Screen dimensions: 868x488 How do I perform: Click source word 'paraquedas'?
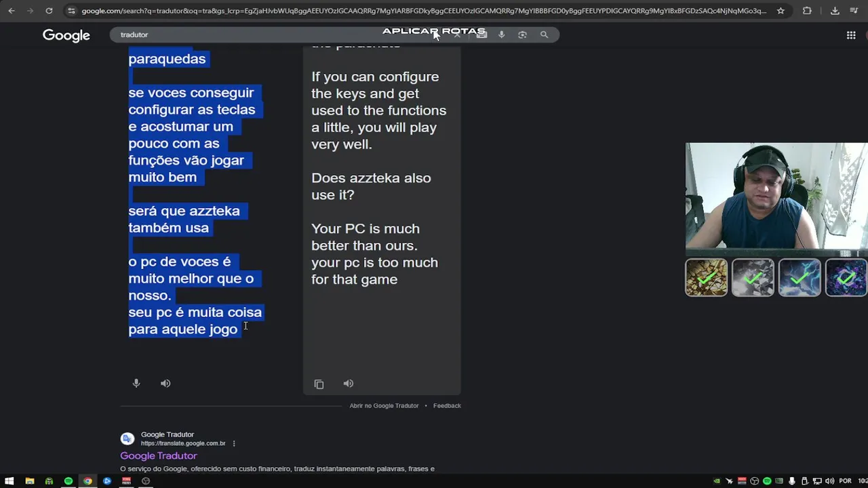167,59
